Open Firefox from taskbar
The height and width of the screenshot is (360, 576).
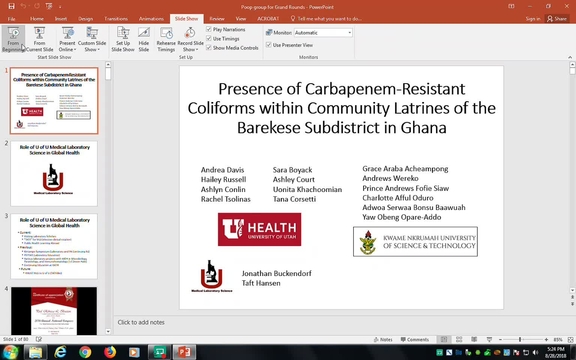click(110, 352)
